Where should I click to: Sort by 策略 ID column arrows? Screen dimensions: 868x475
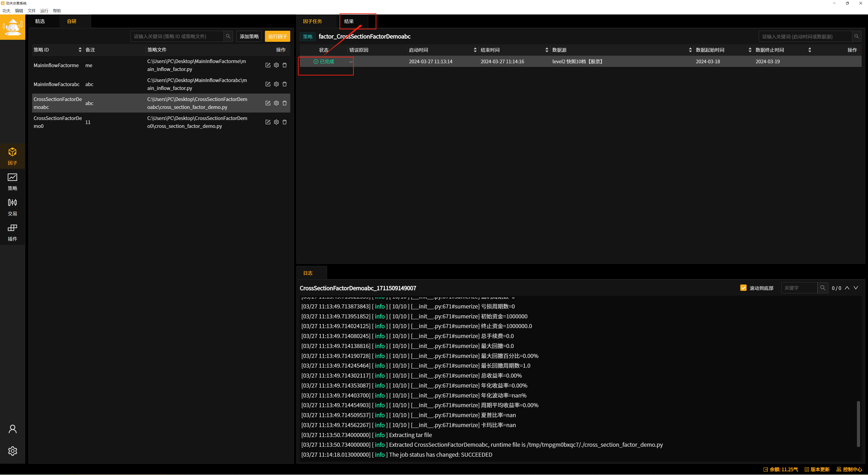tap(80, 50)
